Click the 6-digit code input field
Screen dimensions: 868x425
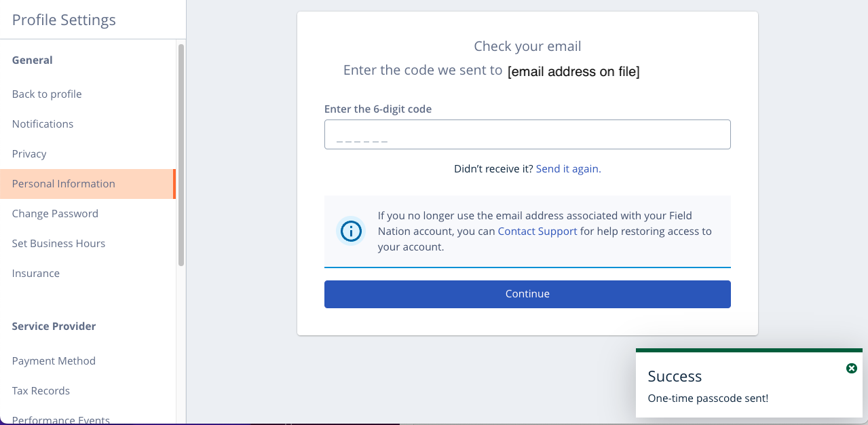[527, 134]
